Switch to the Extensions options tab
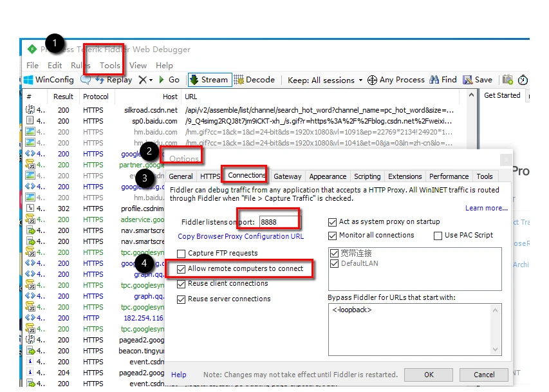Viewport: 549px width, 392px height. (405, 176)
